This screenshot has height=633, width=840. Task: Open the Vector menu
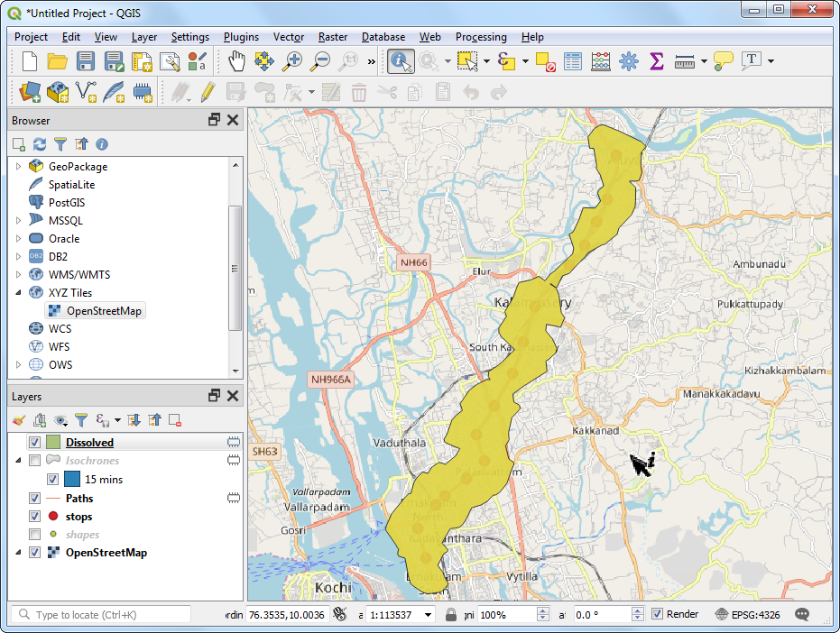[x=289, y=37]
